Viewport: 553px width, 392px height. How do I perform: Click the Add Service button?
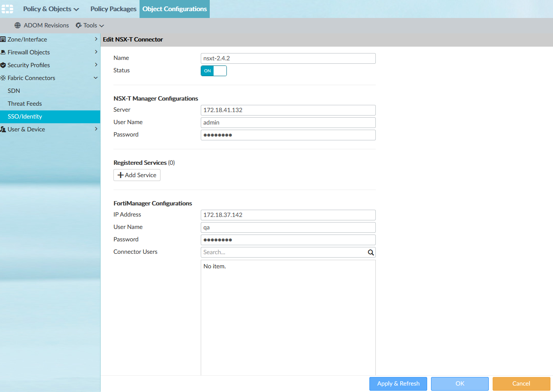(137, 175)
